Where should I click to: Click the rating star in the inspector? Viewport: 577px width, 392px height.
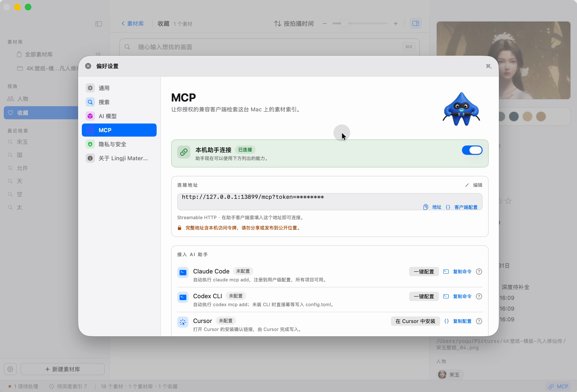(x=508, y=201)
